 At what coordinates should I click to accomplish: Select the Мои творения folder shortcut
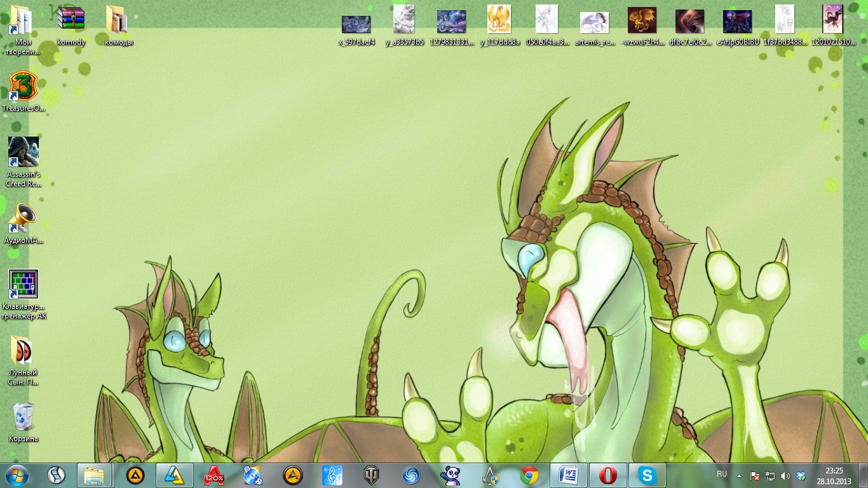pyautogui.click(x=24, y=30)
